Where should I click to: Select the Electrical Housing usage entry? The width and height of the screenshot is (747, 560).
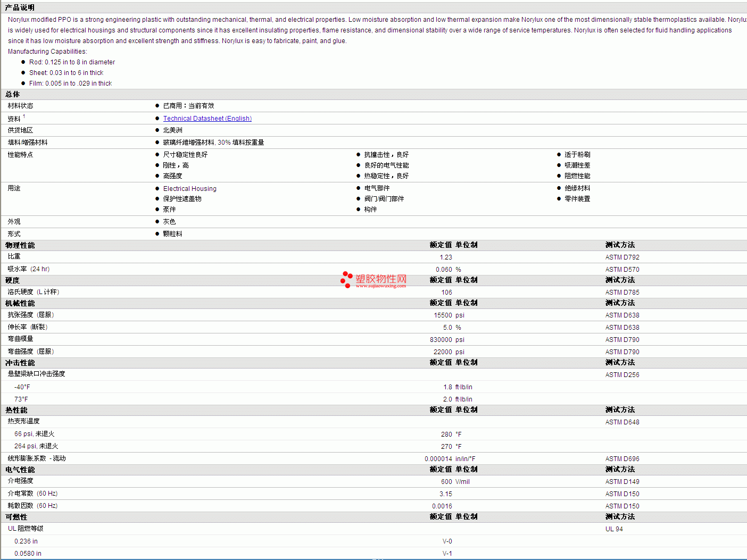189,189
